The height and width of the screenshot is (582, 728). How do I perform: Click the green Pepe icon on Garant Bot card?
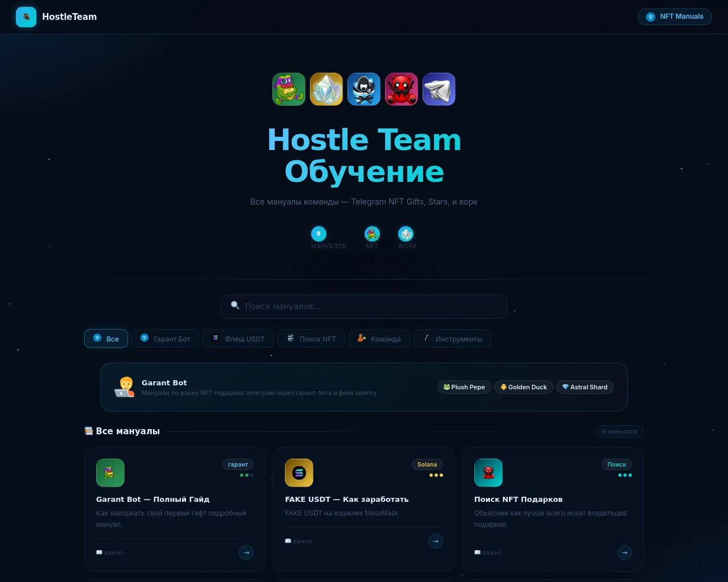coord(110,473)
